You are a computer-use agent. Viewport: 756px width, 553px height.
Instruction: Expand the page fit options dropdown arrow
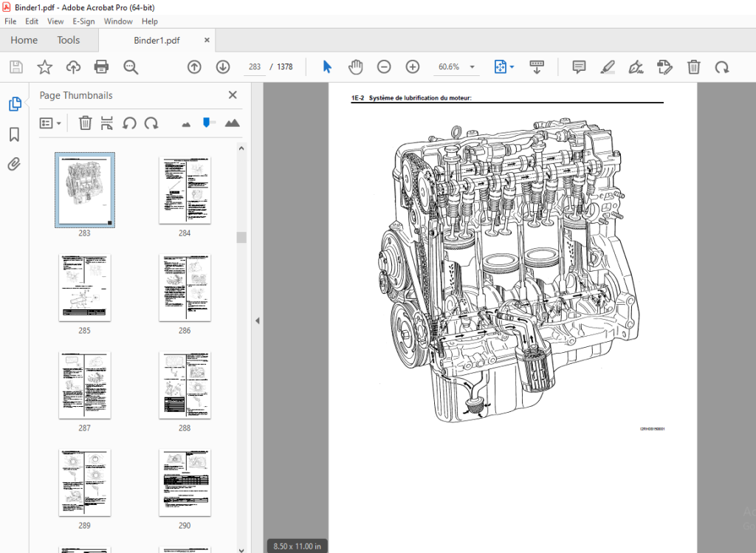coord(512,67)
